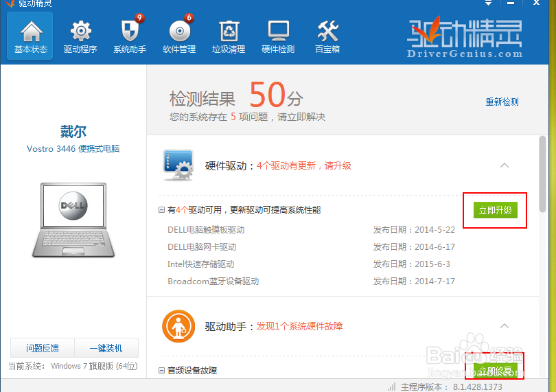
Task: Click the vertical scrollbar thumb
Action: [542, 174]
